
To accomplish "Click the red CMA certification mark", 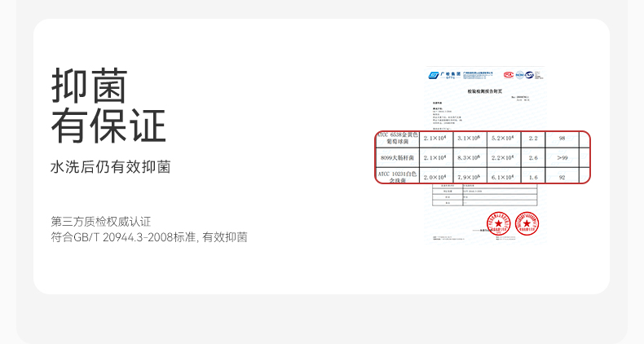I will [509, 75].
